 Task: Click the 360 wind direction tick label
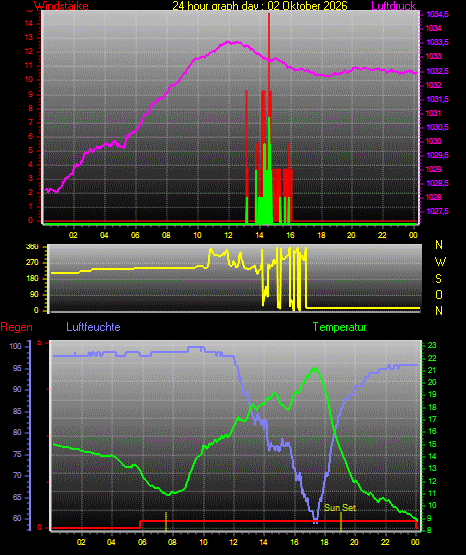(32, 247)
